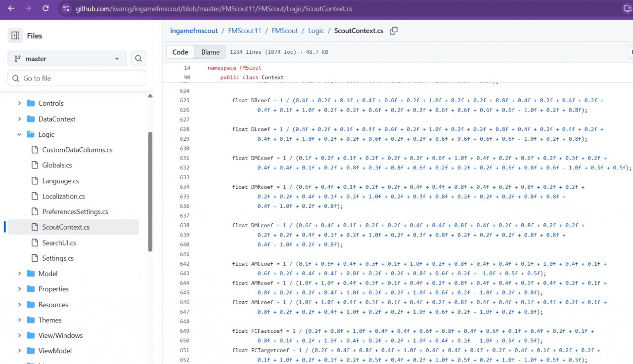Open PreferencesSettings.cs in the file tree

coord(75,211)
